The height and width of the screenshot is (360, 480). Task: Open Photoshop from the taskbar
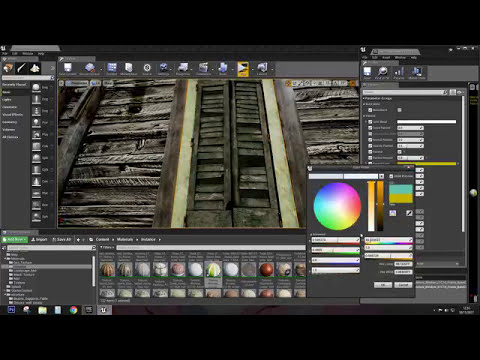pos(11,310)
